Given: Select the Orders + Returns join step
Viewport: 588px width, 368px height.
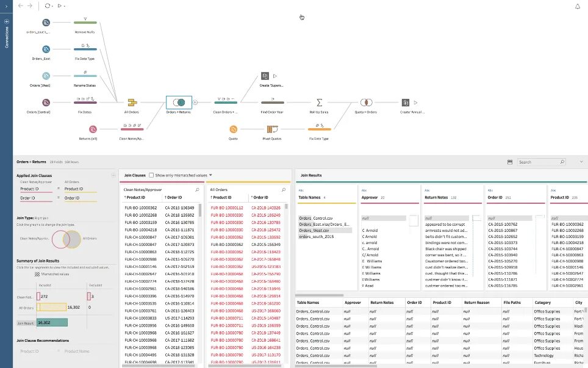Looking at the screenshot, I should pyautogui.click(x=179, y=103).
